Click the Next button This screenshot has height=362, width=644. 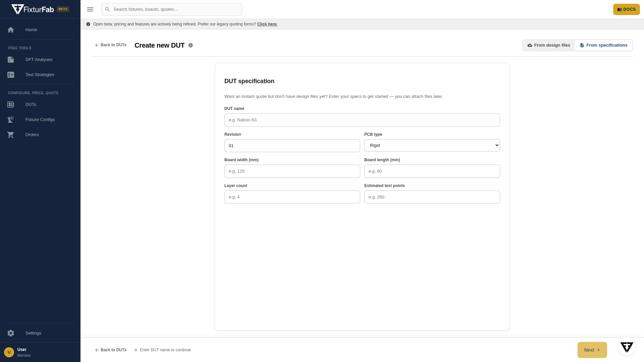592,350
